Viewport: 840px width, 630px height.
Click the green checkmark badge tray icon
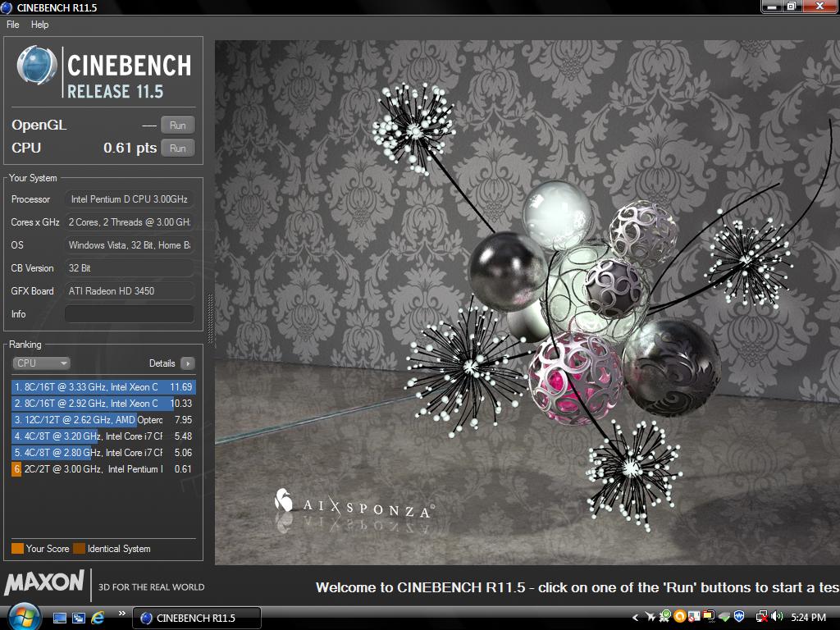tap(665, 617)
